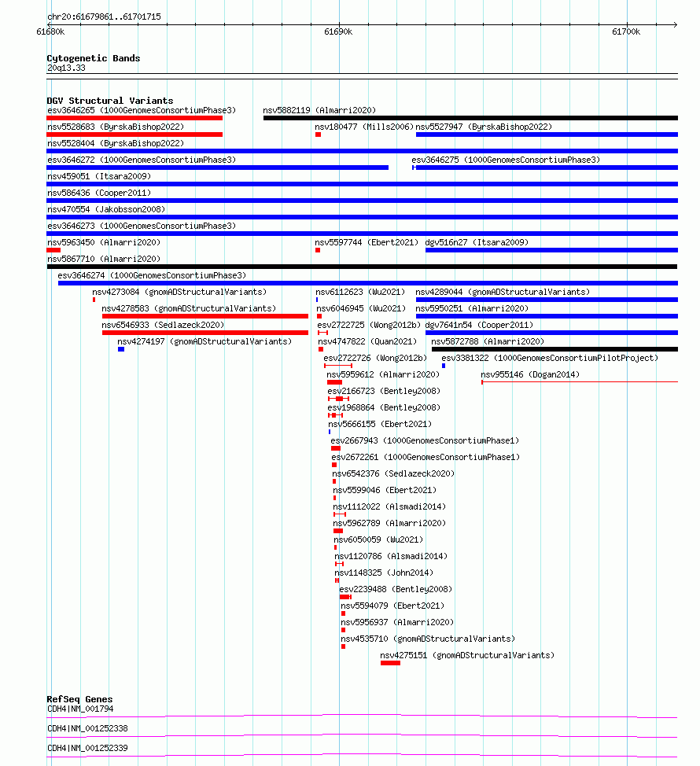Image resolution: width=700 pixels, height=766 pixels.
Task: Open nsv4274197 (gnomADStructuralVariants) variant
Action: point(204,342)
